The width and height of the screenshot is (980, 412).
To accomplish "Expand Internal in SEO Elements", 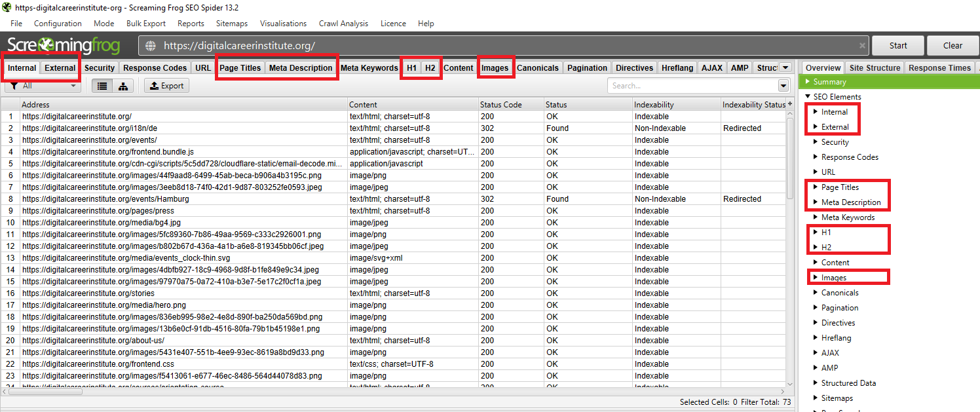I will pos(816,112).
